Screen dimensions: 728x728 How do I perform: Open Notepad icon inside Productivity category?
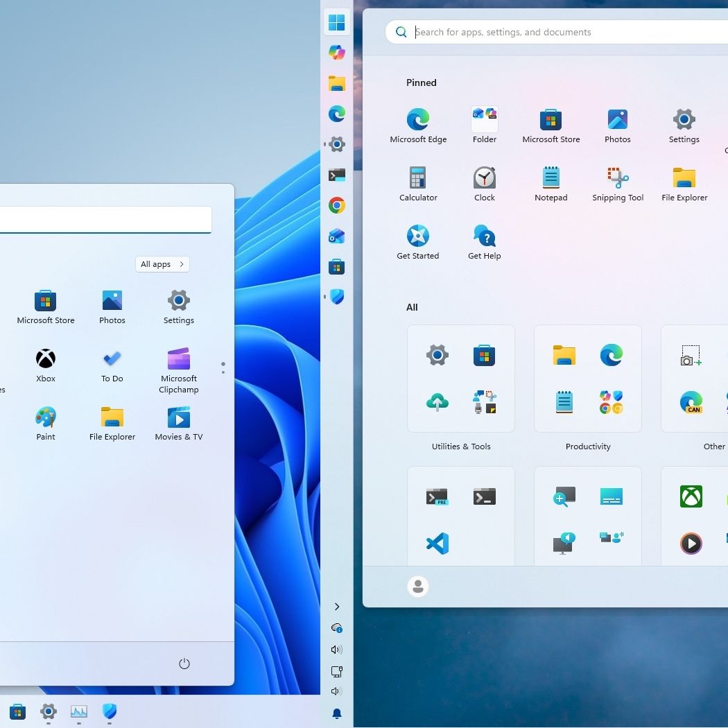pos(564,402)
